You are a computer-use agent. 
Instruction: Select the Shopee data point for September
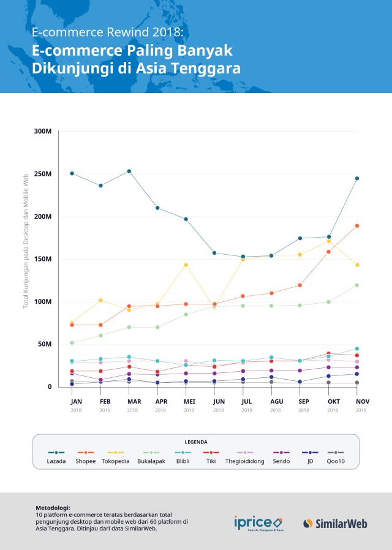pos(300,285)
